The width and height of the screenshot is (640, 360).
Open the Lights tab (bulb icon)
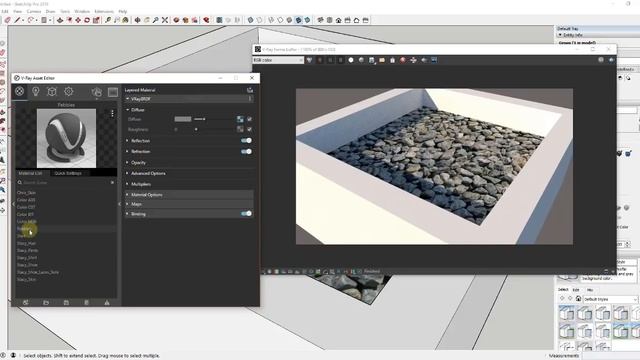tap(36, 91)
